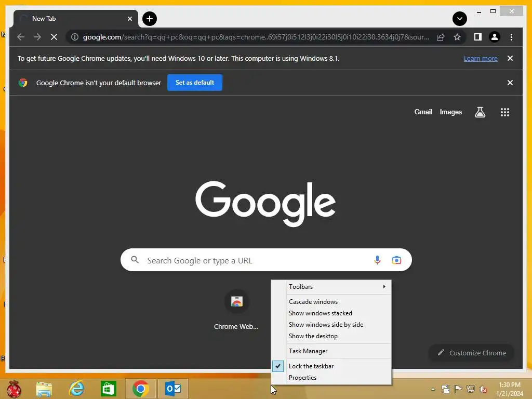Open taskbar Properties
Viewport: 532px width, 399px height.
tap(331, 378)
